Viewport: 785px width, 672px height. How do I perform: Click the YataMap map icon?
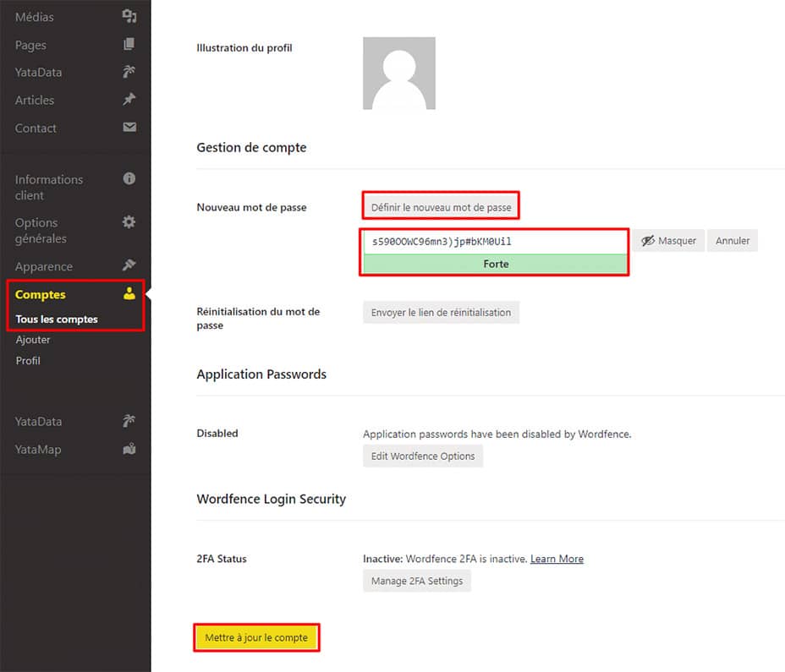[129, 449]
